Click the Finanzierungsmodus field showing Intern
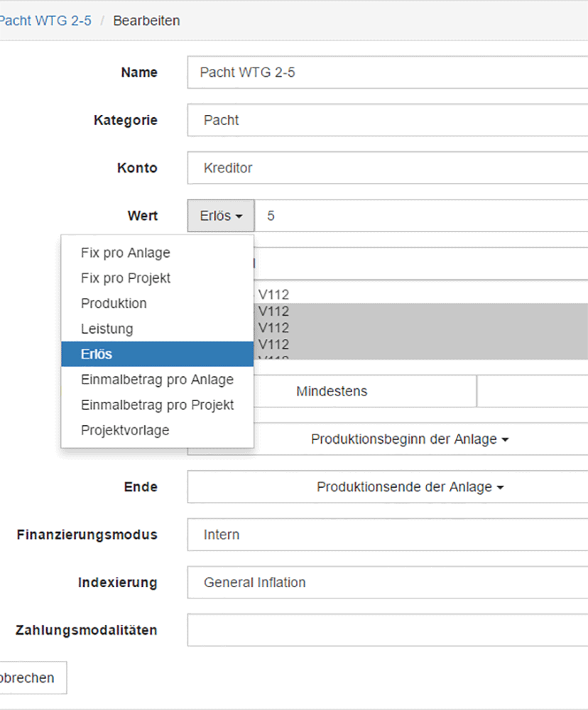588x710 pixels. [387, 535]
